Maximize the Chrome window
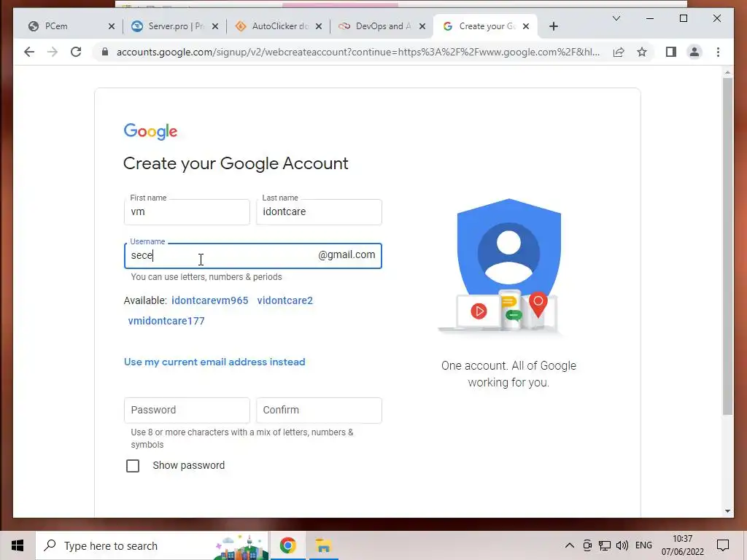 [x=683, y=18]
